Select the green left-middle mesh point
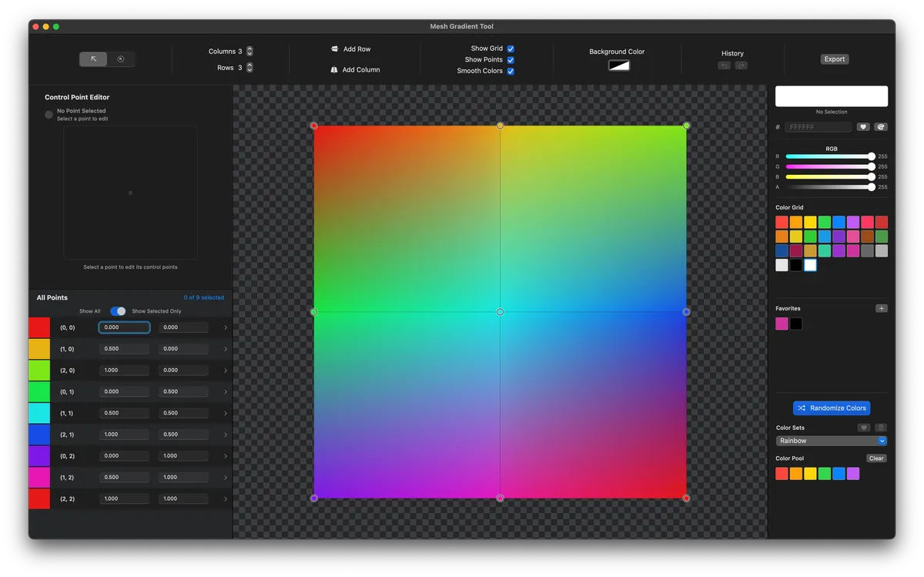Image resolution: width=924 pixels, height=577 pixels. pos(313,312)
